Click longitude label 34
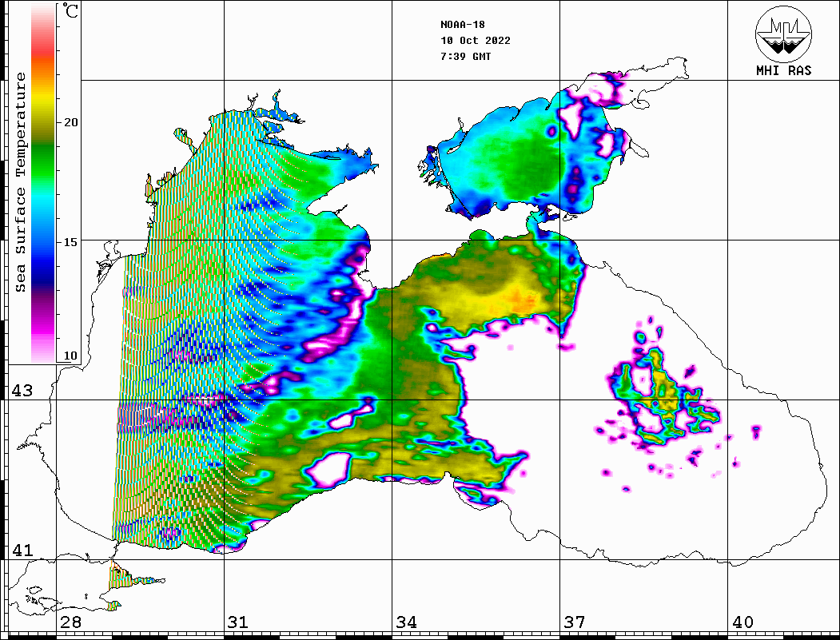Image resolution: width=840 pixels, height=640 pixels. pyautogui.click(x=407, y=622)
